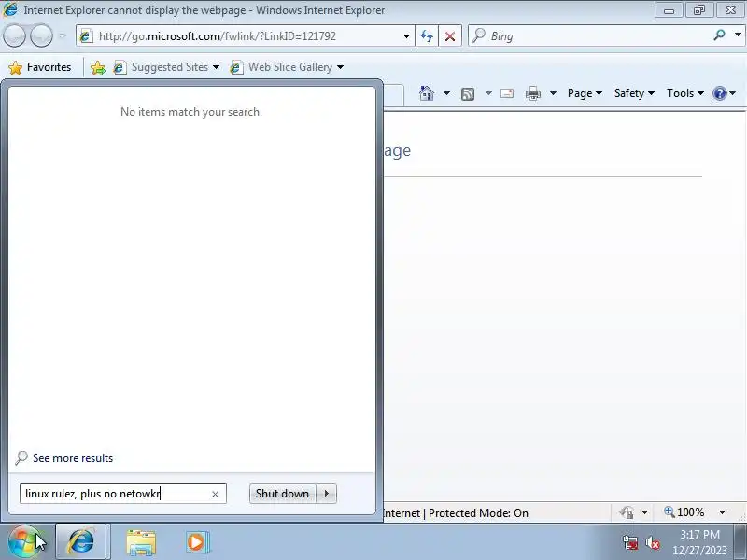Clear the Start menu search text
The width and height of the screenshot is (747, 560).
[x=216, y=495]
